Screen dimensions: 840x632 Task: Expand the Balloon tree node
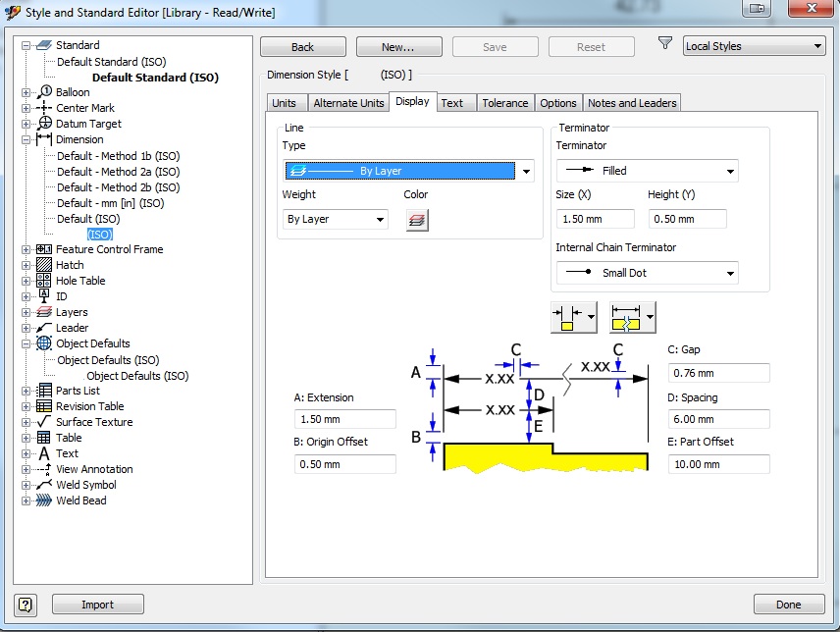click(26, 92)
